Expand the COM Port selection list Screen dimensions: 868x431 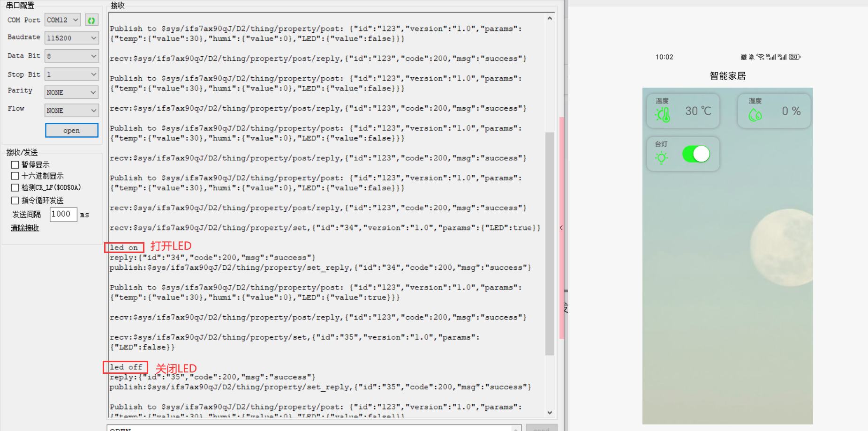click(63, 20)
